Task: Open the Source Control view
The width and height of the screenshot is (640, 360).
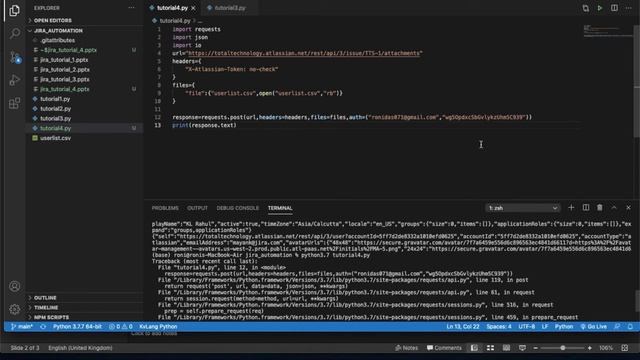Action: (15, 57)
